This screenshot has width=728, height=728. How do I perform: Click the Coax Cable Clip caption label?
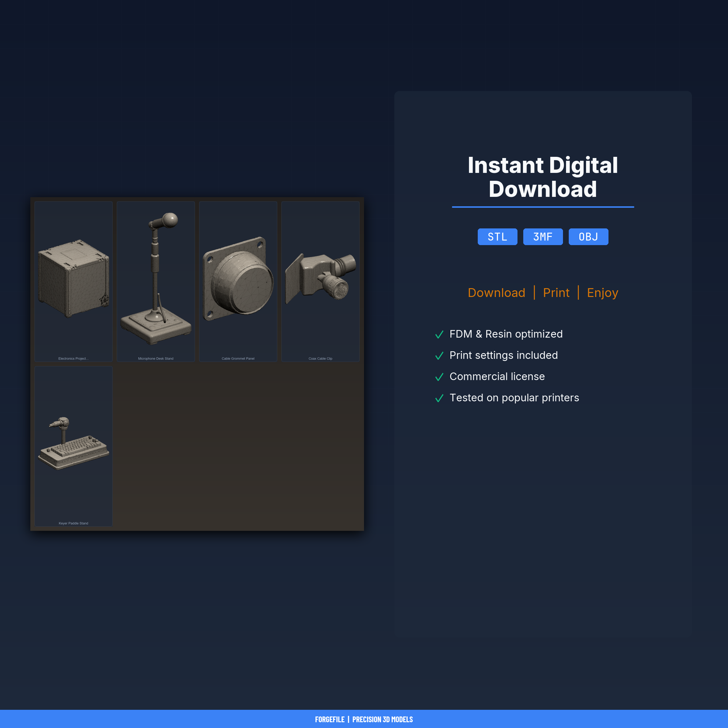tap(320, 358)
